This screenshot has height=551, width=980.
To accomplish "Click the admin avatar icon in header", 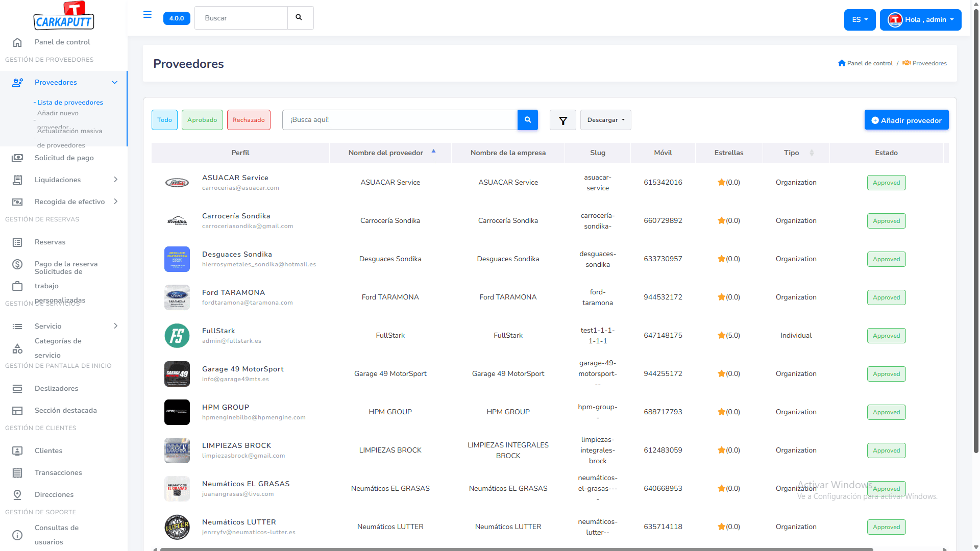I will [x=895, y=20].
